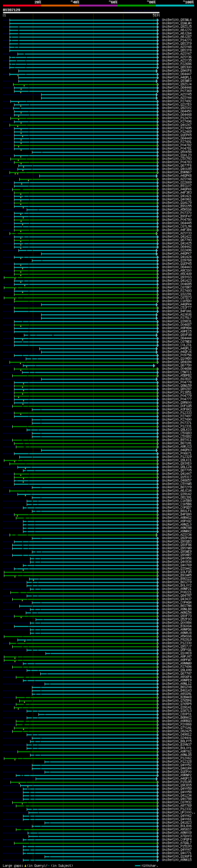This screenshot has height=868, width=197.
Task: Select hit label UniRef100_Q9SYW9
Action: pyautogui.click(x=176, y=548)
